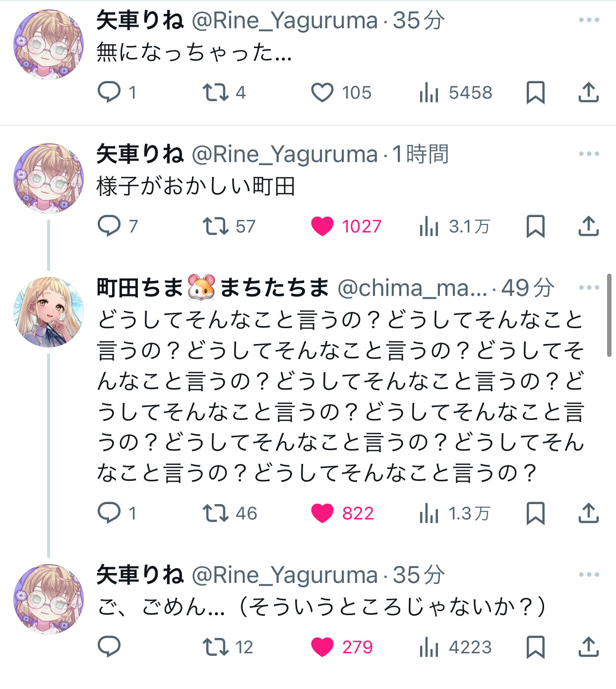
Task: Bookmark the ご、ごめん tweet
Action: [x=535, y=647]
